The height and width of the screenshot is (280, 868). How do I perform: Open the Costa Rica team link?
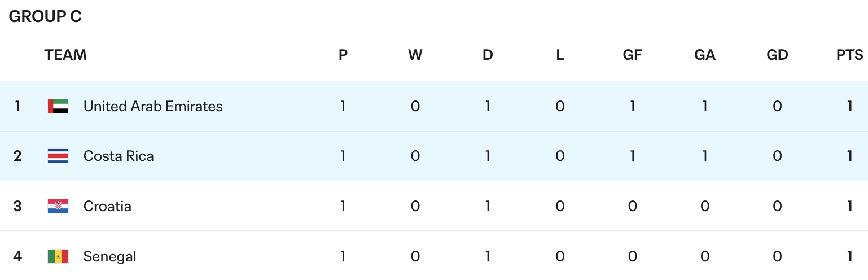pyautogui.click(x=119, y=156)
